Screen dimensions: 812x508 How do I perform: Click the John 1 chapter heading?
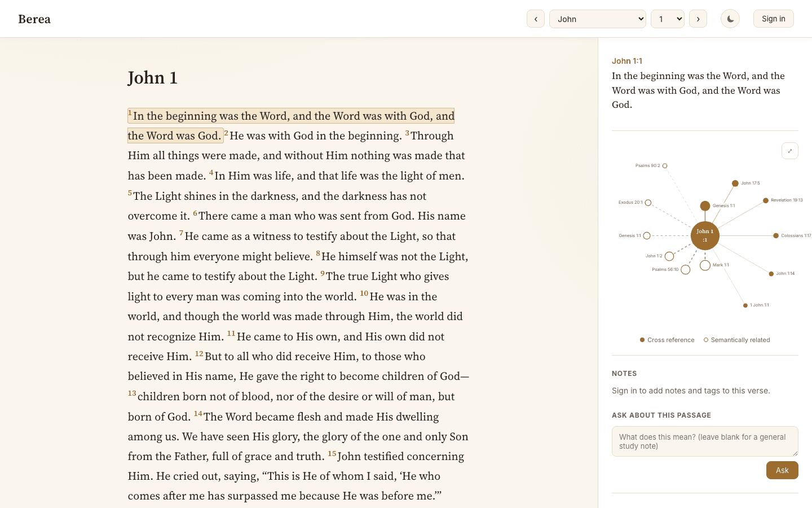click(x=153, y=78)
